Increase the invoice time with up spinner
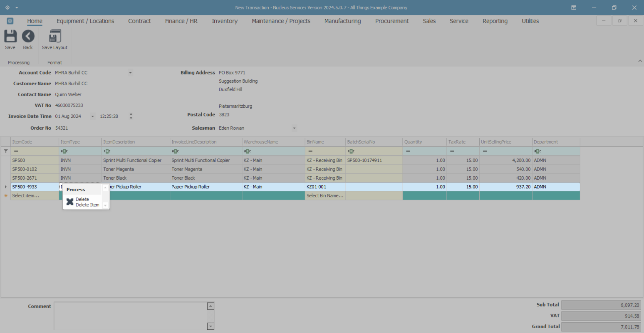The height and width of the screenshot is (333, 644). [x=131, y=114]
